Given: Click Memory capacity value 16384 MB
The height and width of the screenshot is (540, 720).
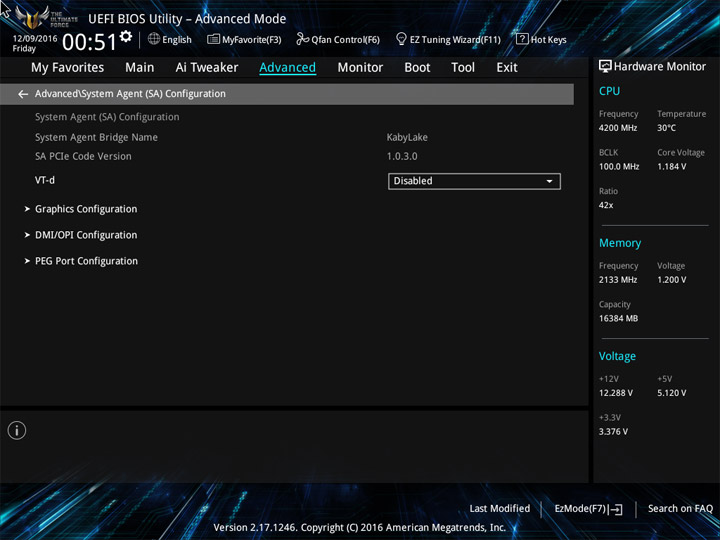Looking at the screenshot, I should coord(618,318).
